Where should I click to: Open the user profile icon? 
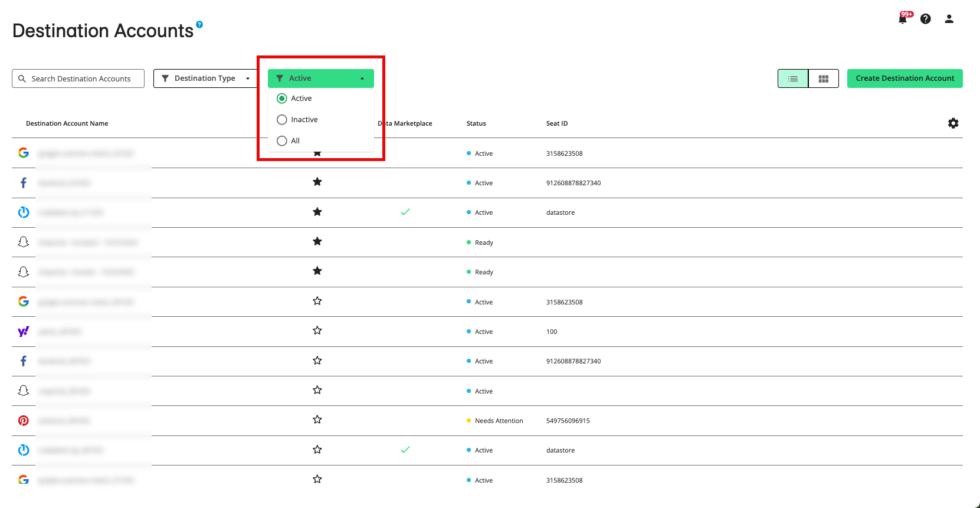coord(949,19)
